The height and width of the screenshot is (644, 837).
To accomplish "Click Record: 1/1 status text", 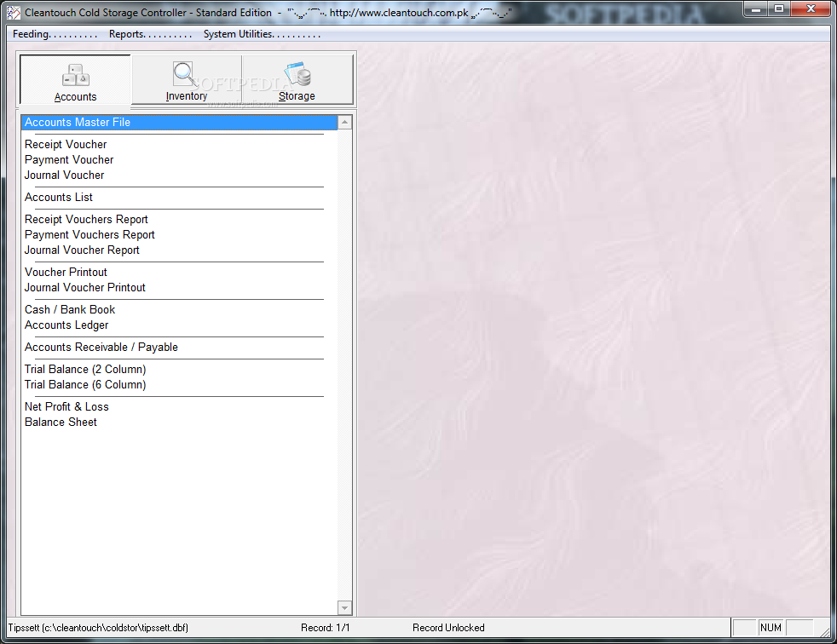I will pos(326,628).
